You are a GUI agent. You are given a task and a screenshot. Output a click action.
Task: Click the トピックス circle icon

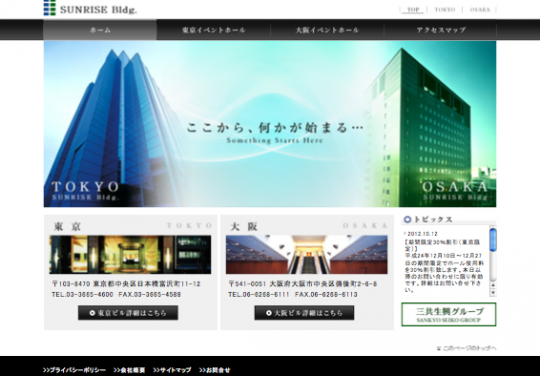click(407, 219)
